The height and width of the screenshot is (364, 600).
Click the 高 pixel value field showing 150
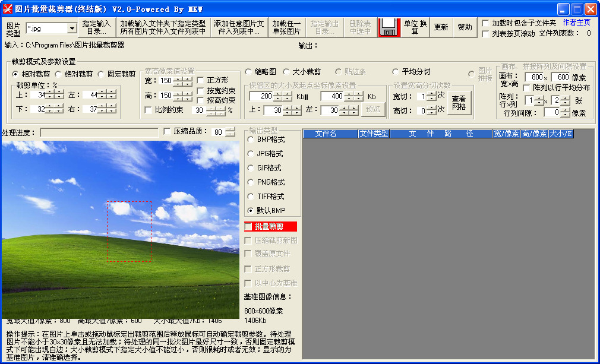click(165, 95)
